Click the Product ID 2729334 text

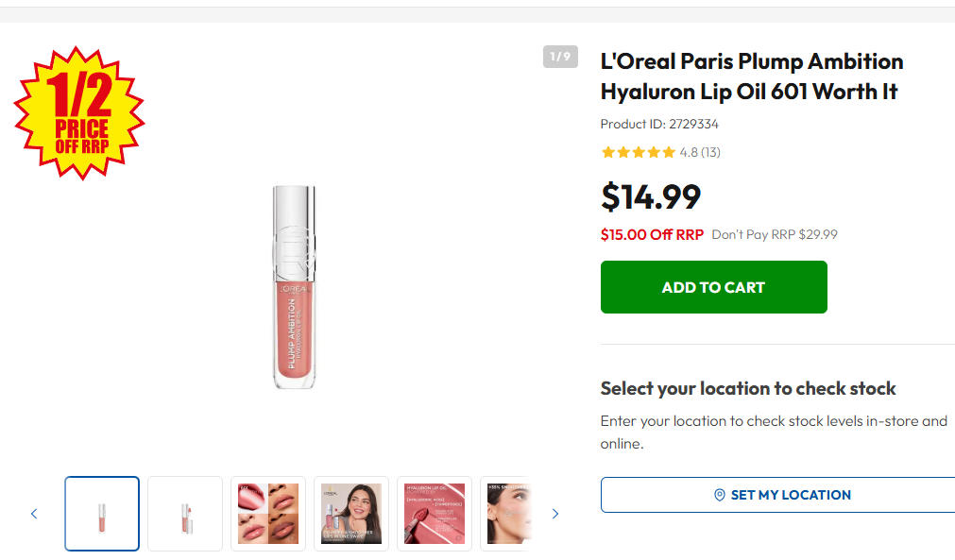coord(659,124)
